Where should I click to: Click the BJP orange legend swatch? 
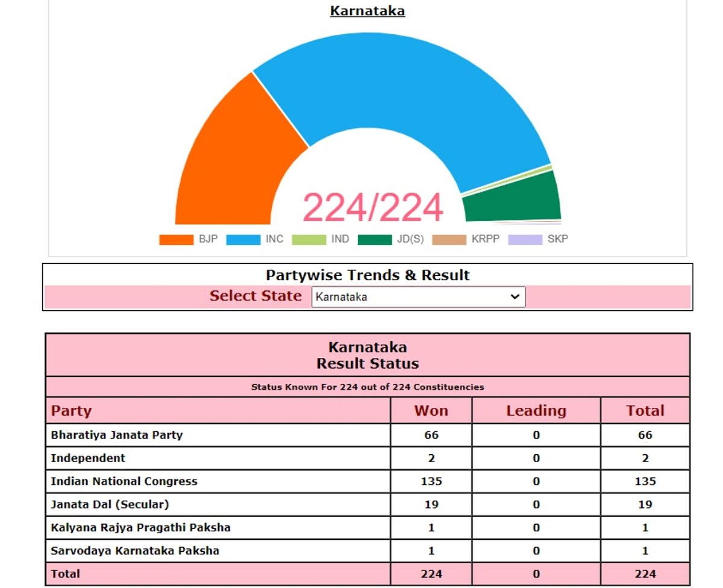(x=177, y=239)
